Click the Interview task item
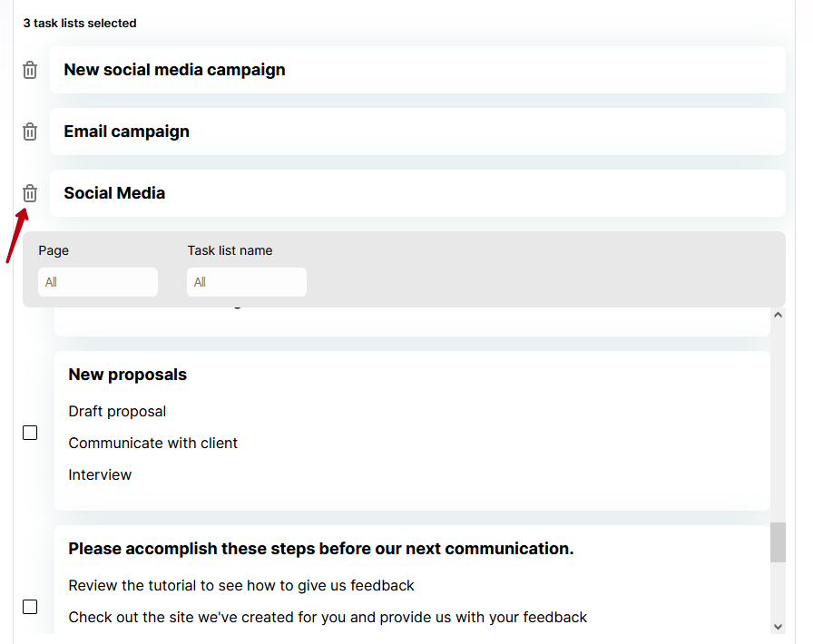Image resolution: width=813 pixels, height=644 pixels. (x=100, y=474)
